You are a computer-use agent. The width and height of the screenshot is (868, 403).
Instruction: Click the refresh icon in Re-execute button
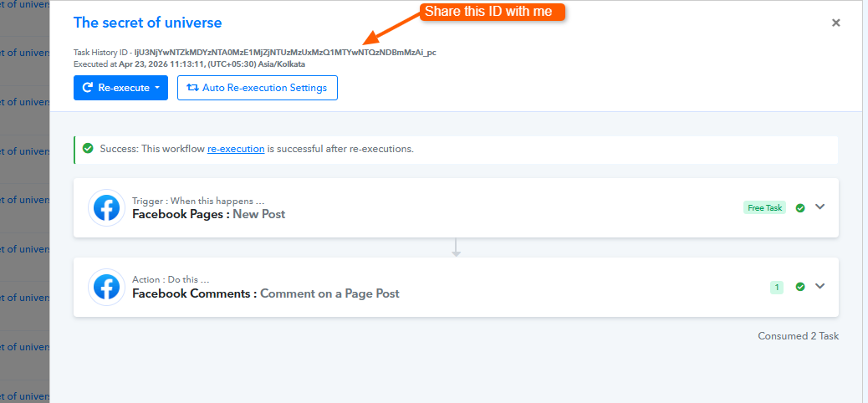tap(87, 88)
